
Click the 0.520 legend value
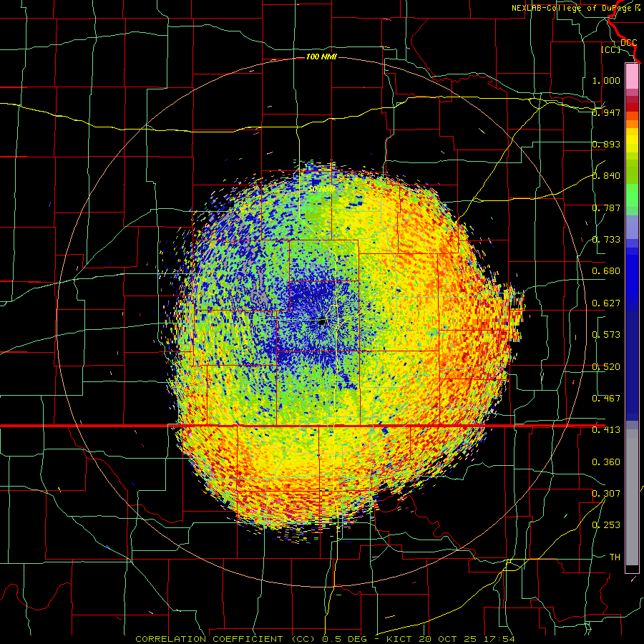click(606, 367)
